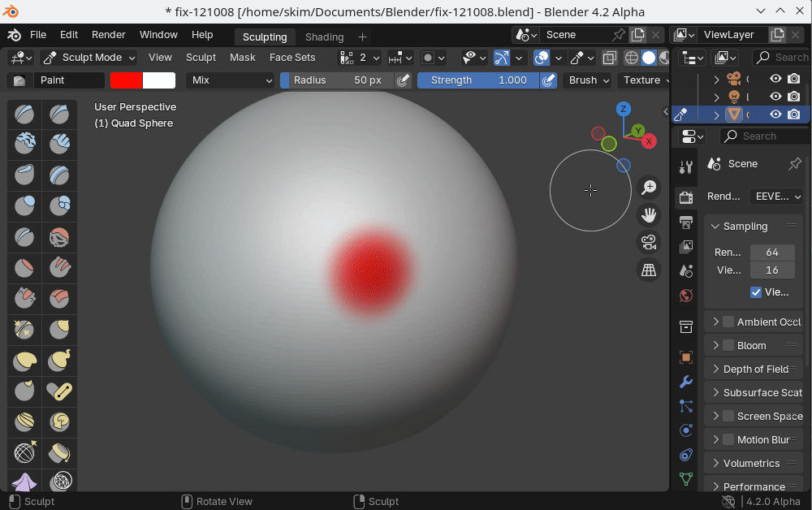Screen dimensions: 812x510
Task: Click the Strength slider
Action: 478,80
